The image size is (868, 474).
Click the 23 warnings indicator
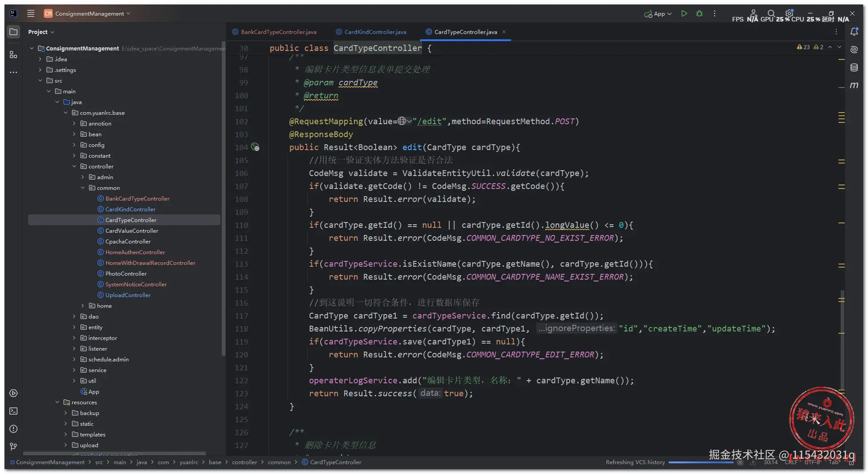pos(803,47)
